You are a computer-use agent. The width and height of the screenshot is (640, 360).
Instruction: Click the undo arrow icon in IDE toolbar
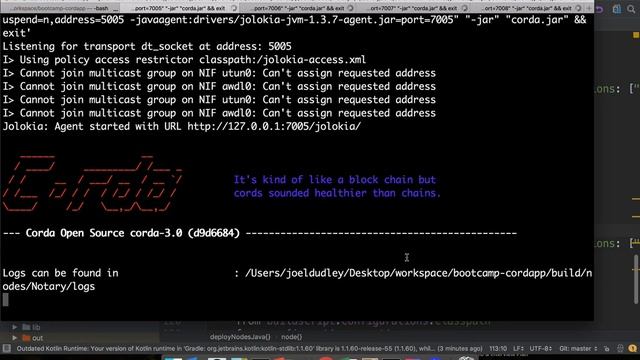point(599,9)
